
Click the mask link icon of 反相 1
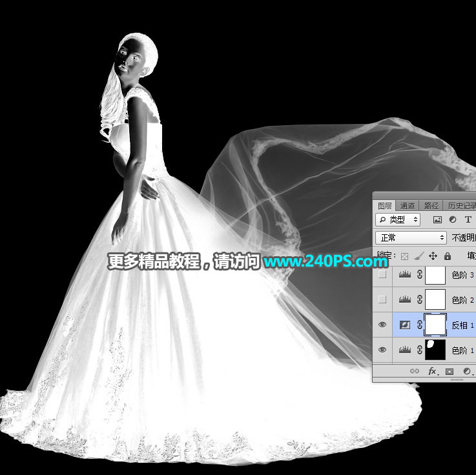tap(420, 325)
